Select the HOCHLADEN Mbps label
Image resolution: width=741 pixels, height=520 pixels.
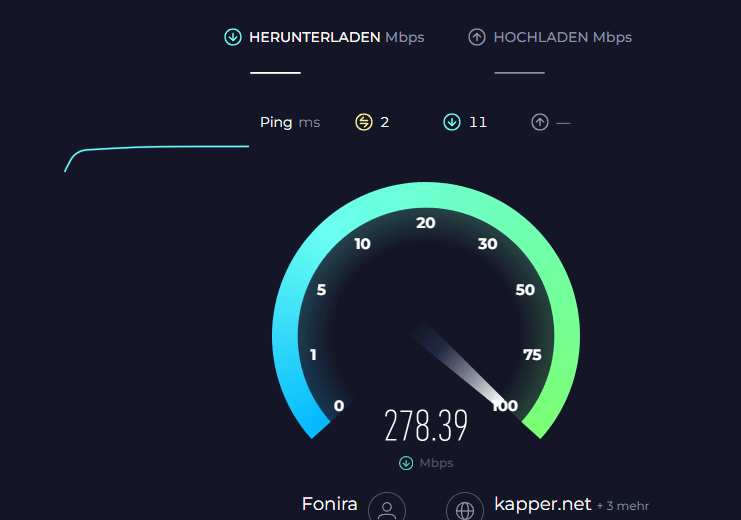pyautogui.click(x=562, y=37)
